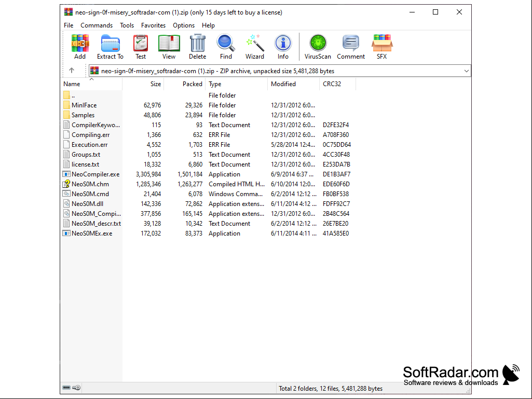Image resolution: width=532 pixels, height=399 pixels.
Task: Click the status bar totals text
Action: pos(331,389)
